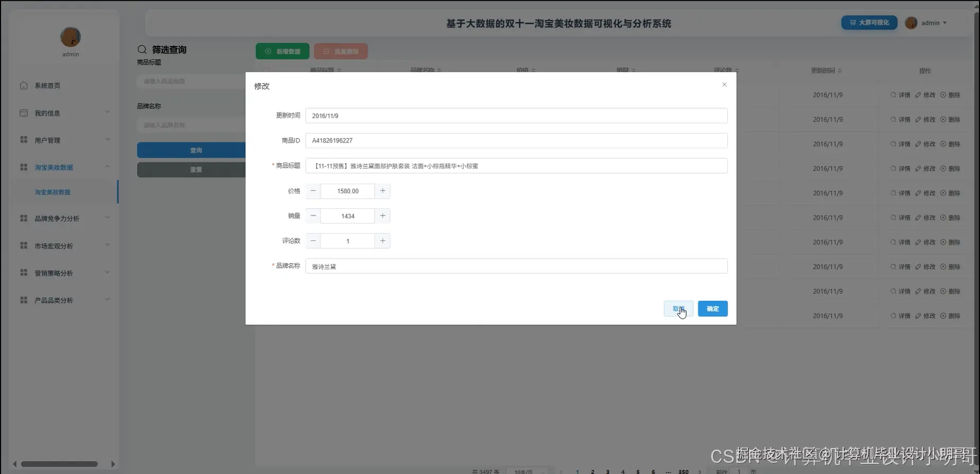Click the 价格 value 1580.00
Viewport: 980px width, 474px height.
[x=348, y=191]
